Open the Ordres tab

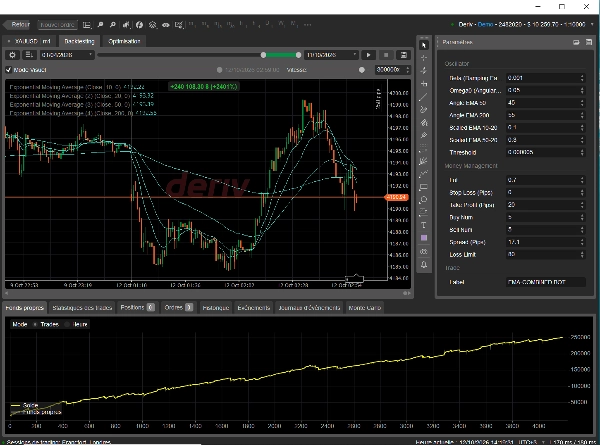click(178, 308)
